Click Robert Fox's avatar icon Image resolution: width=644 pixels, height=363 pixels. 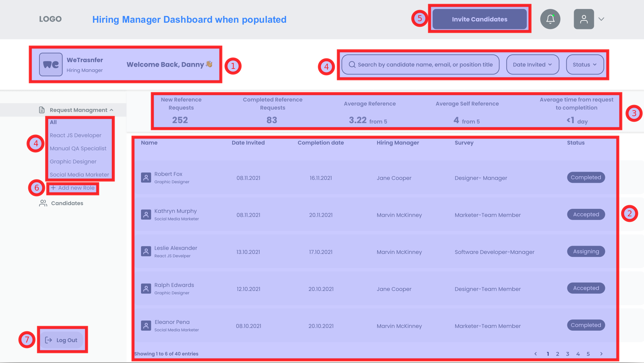click(146, 178)
